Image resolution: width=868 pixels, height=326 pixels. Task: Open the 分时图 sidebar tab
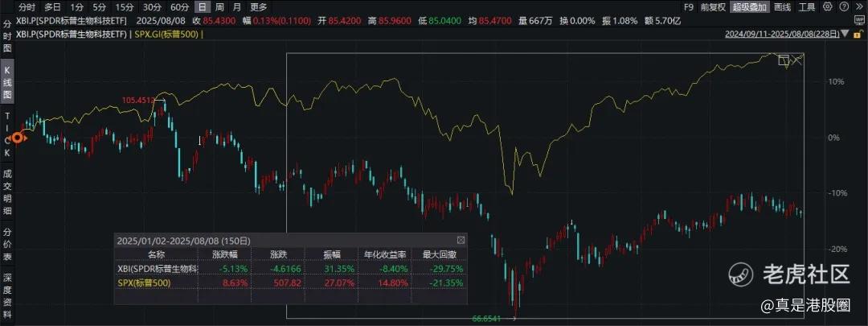8,36
